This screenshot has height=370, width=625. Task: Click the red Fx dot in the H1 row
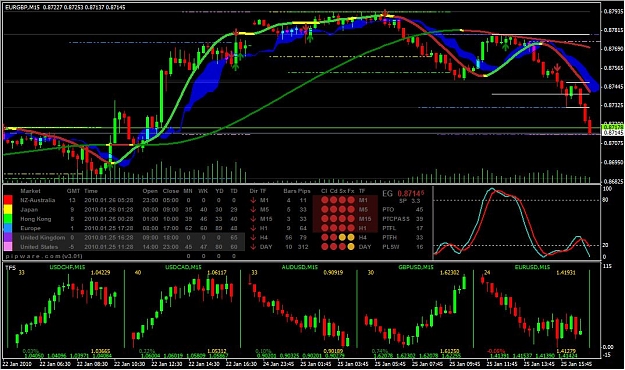[x=351, y=228]
